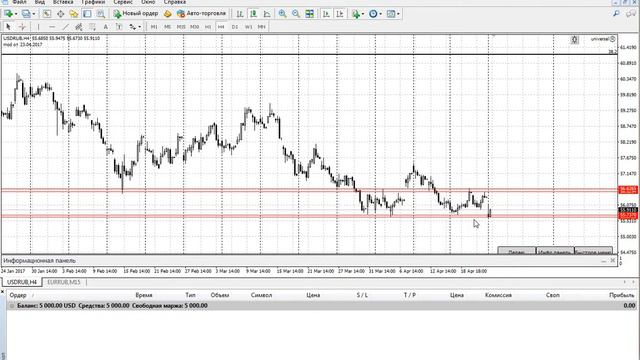640x360 pixels.
Task: Switch timeframe to M5
Action: point(167,27)
